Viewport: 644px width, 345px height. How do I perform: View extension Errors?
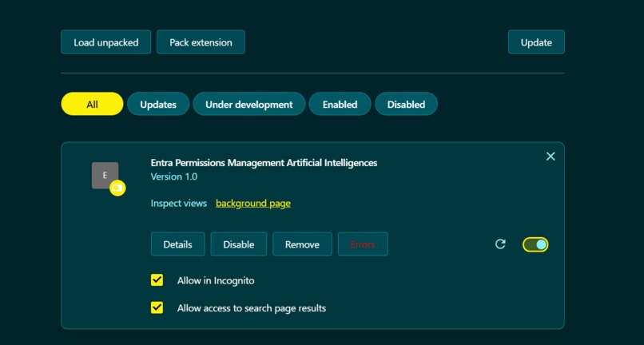coord(363,244)
